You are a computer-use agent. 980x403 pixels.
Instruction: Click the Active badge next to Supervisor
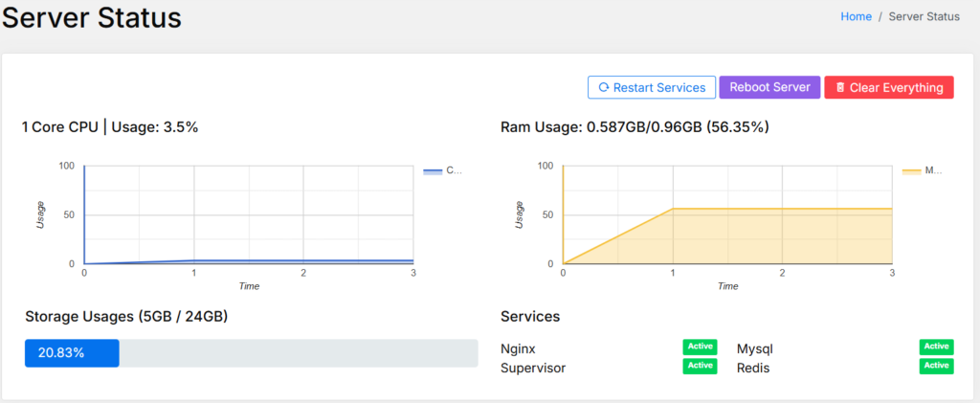pos(700,366)
